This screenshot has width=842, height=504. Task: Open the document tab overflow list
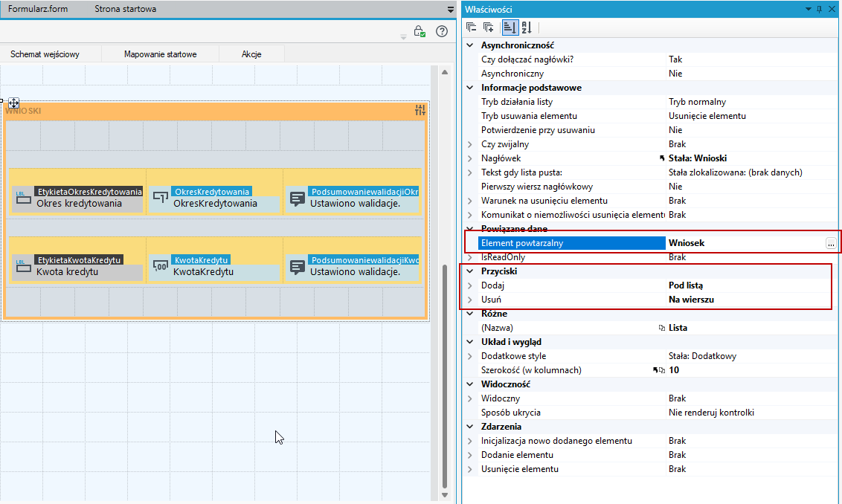[451, 9]
